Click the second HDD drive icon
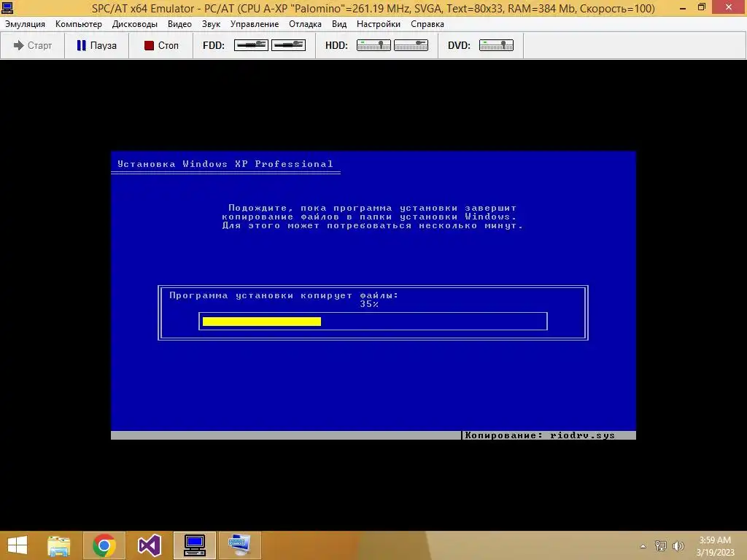This screenshot has height=560, width=747. click(x=411, y=45)
